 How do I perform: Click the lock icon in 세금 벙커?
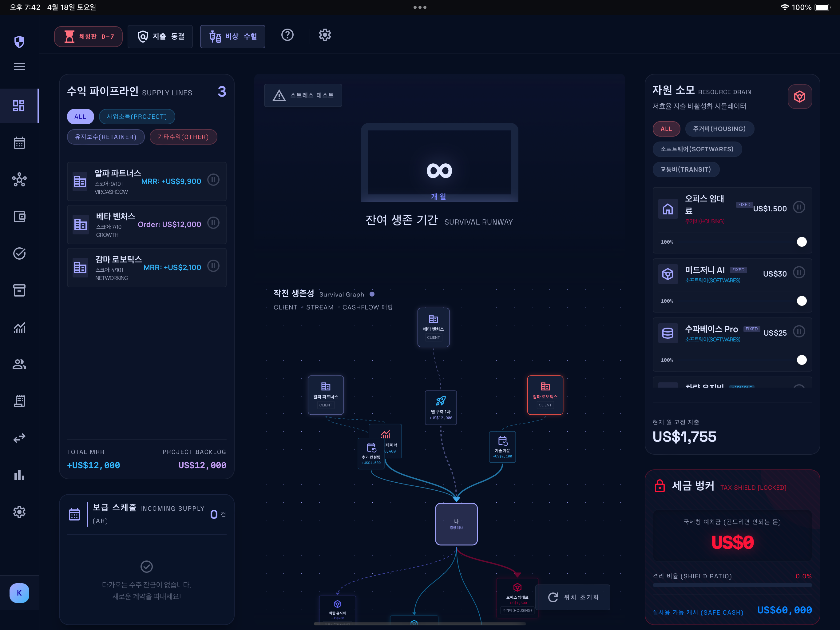point(660,486)
